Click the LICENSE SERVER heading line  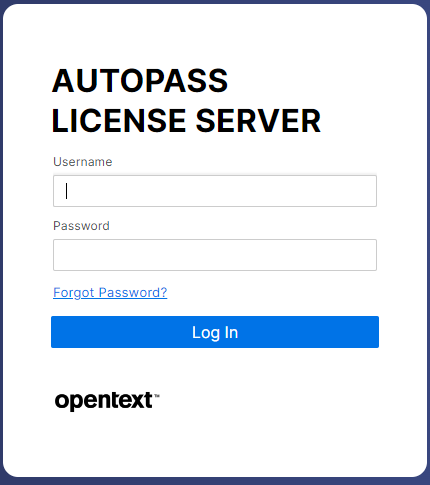tap(186, 121)
